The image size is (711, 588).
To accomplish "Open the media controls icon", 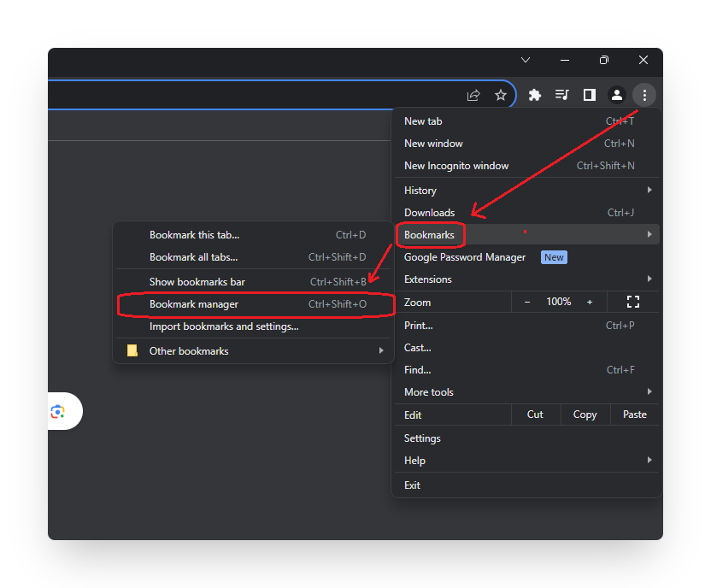I will tap(561, 95).
